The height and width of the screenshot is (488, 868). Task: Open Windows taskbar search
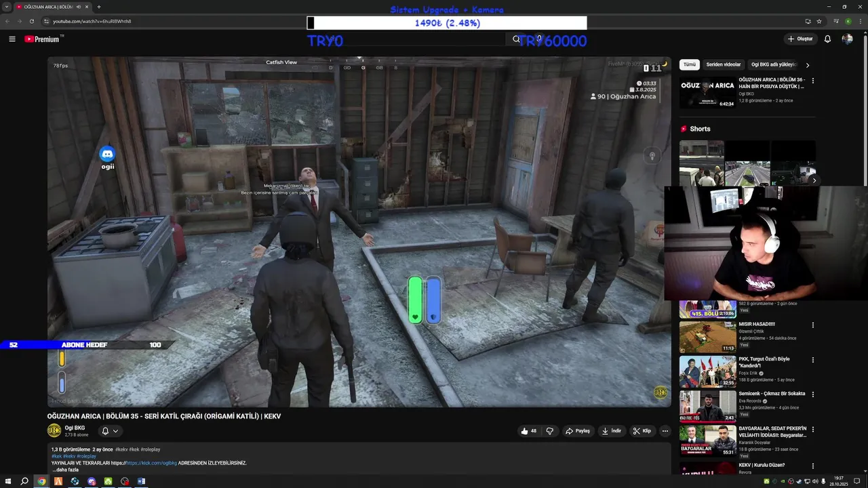point(24,481)
